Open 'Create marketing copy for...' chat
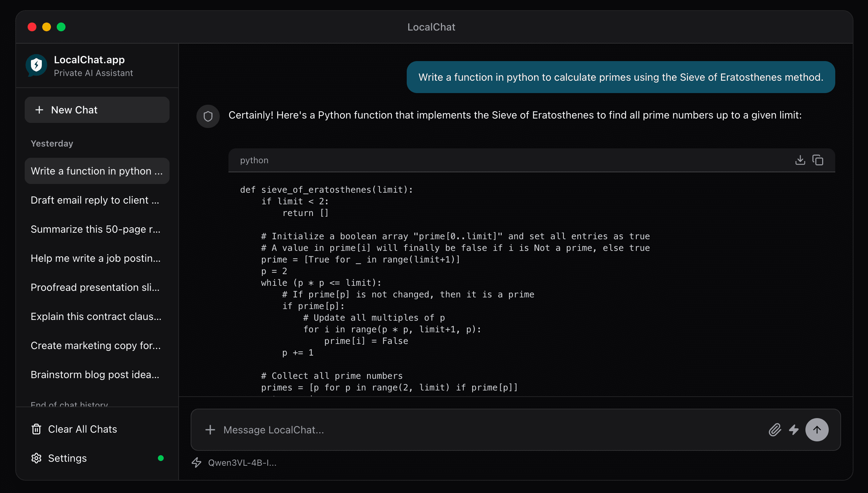Screen dimensions: 868x493 (97, 345)
